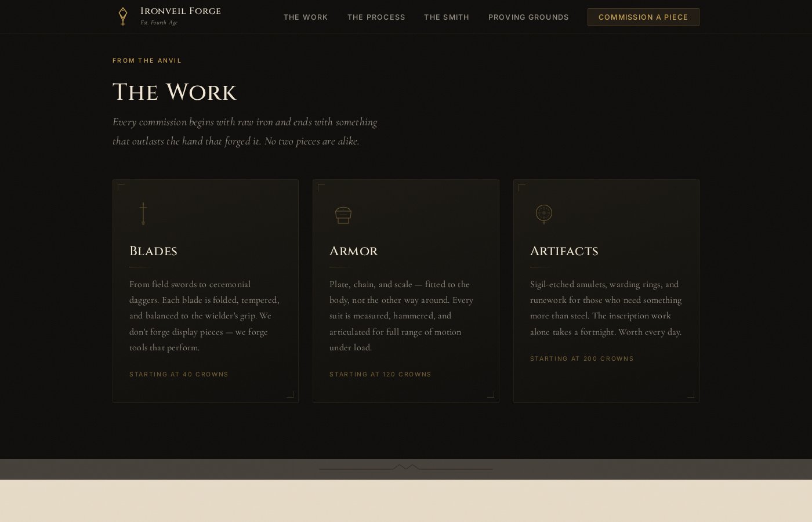Screen dimensions: 812x522
Task: Open the Artifacts category card
Action: [x=606, y=291]
